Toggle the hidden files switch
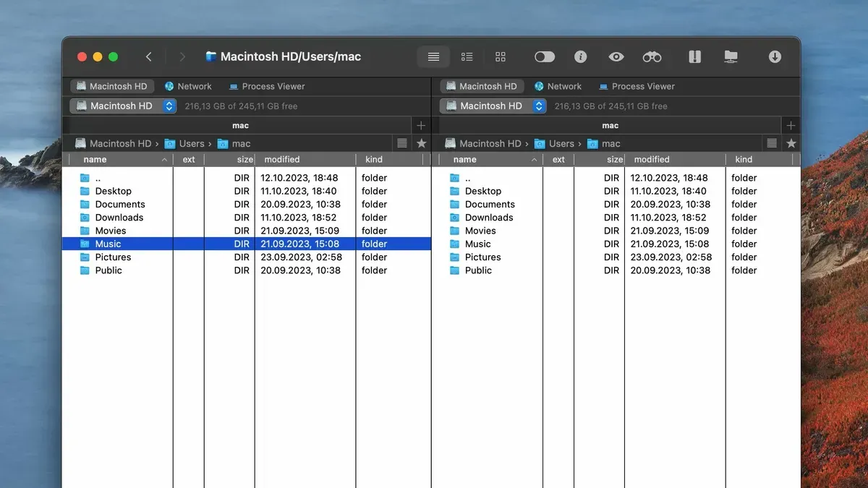Image resolution: width=868 pixels, height=488 pixels. (x=545, y=56)
